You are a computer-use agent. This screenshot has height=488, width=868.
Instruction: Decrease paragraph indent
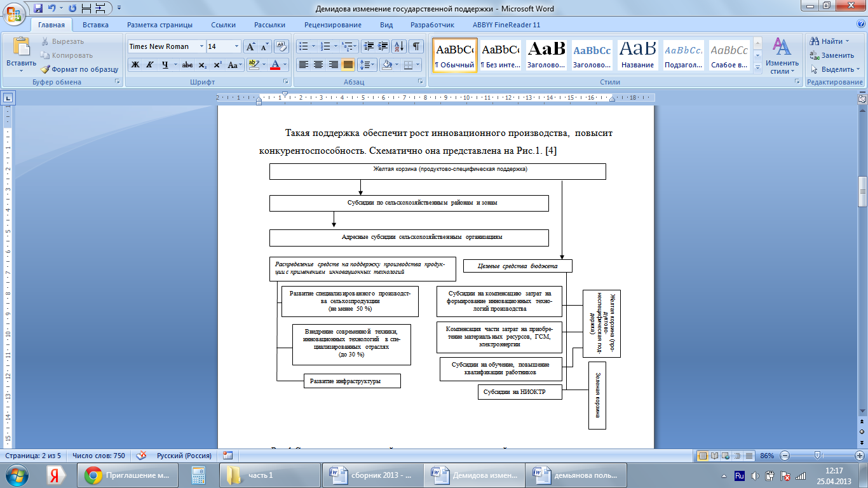(x=368, y=46)
